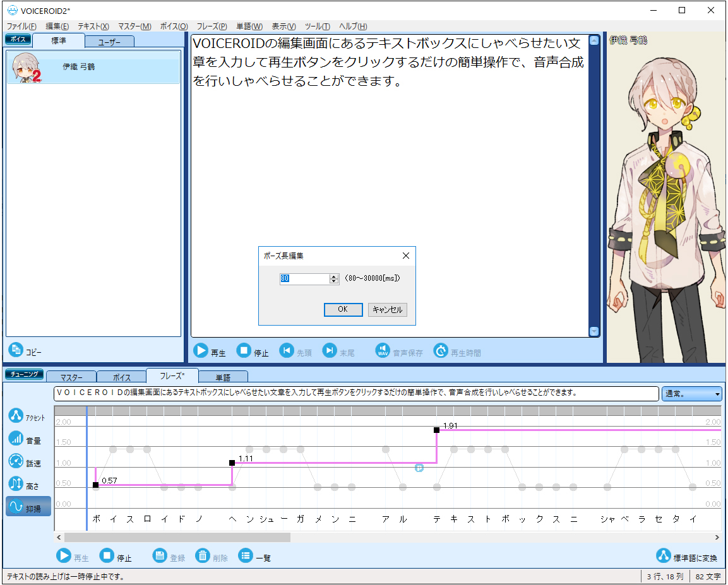Image resolution: width=728 pixels, height=585 pixels.
Task: Open the テキスト(X) menu
Action: pyautogui.click(x=93, y=27)
